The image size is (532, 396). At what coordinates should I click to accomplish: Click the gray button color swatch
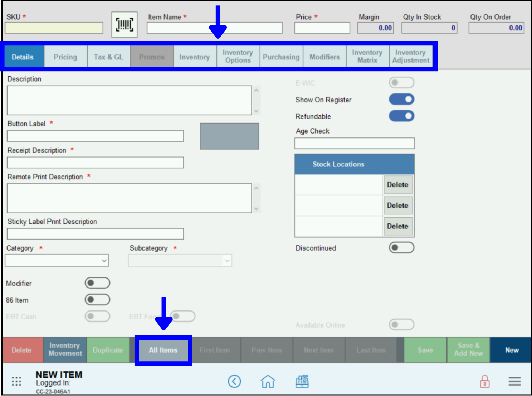point(229,136)
